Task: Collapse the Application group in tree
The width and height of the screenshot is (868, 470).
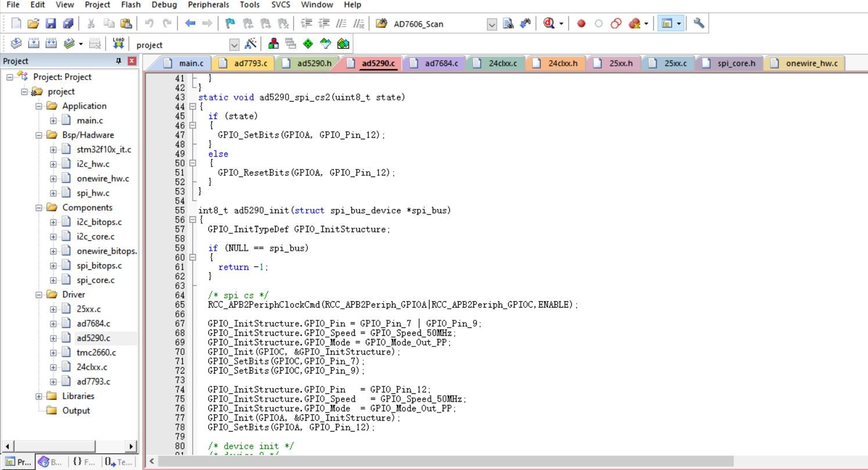Action: click(x=38, y=106)
